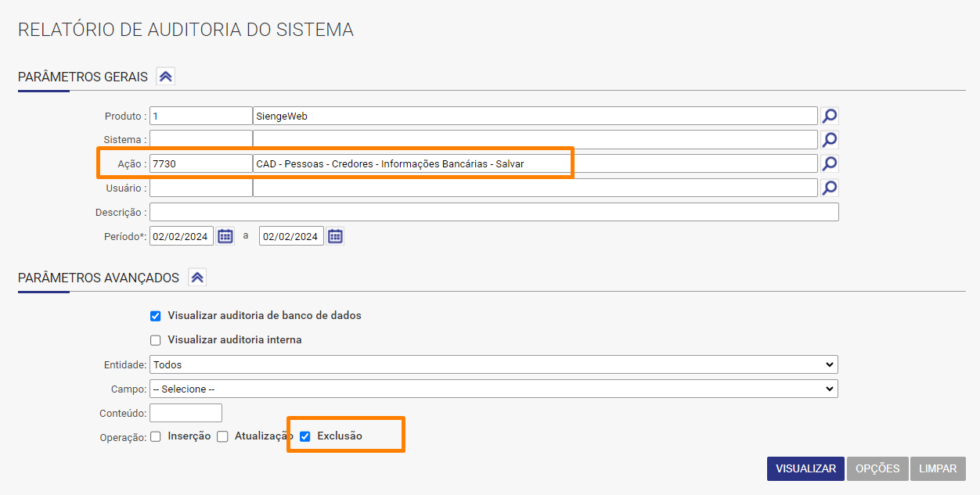Image resolution: width=980 pixels, height=495 pixels.
Task: Click the OPÇÕES button
Action: tap(877, 468)
